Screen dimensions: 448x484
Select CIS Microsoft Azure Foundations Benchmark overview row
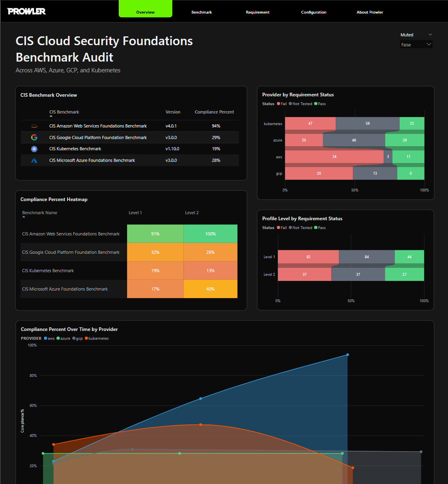(130, 160)
